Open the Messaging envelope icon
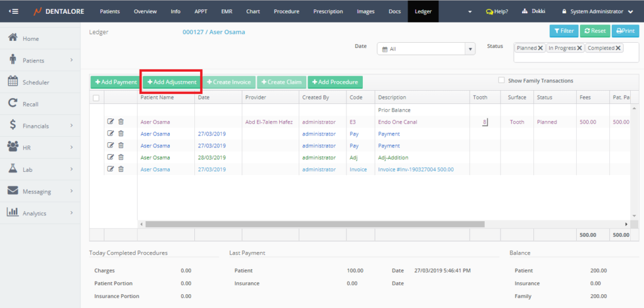 [13, 191]
